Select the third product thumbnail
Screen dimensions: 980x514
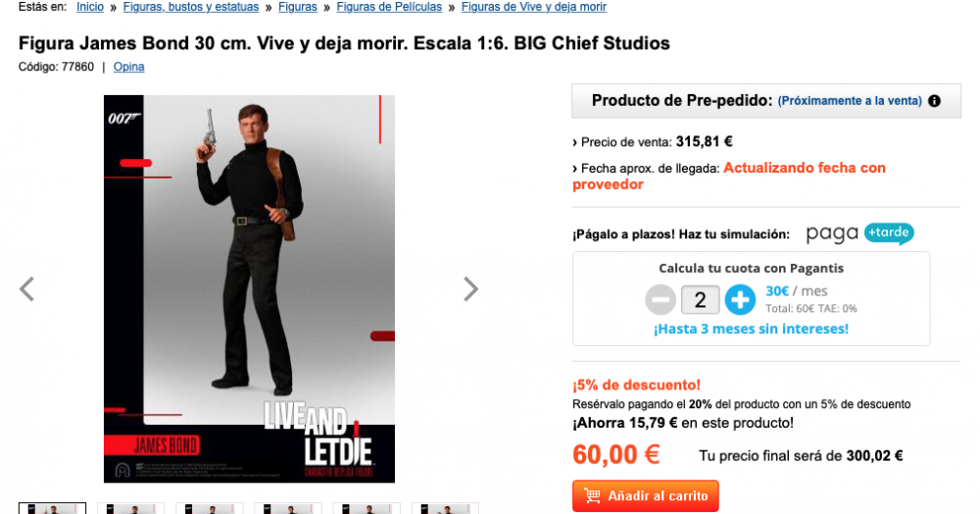pyautogui.click(x=209, y=508)
